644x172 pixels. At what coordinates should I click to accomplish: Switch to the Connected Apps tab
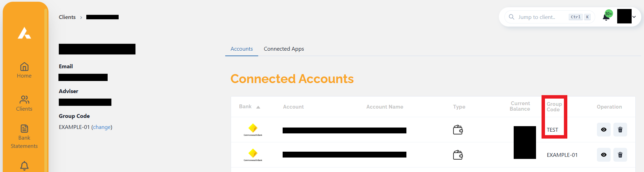284,49
